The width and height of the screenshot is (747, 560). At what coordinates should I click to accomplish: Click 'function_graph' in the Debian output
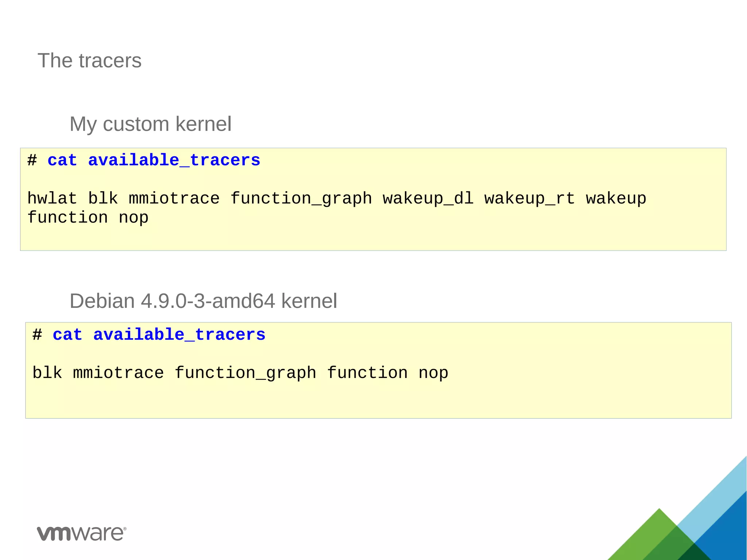(x=245, y=373)
